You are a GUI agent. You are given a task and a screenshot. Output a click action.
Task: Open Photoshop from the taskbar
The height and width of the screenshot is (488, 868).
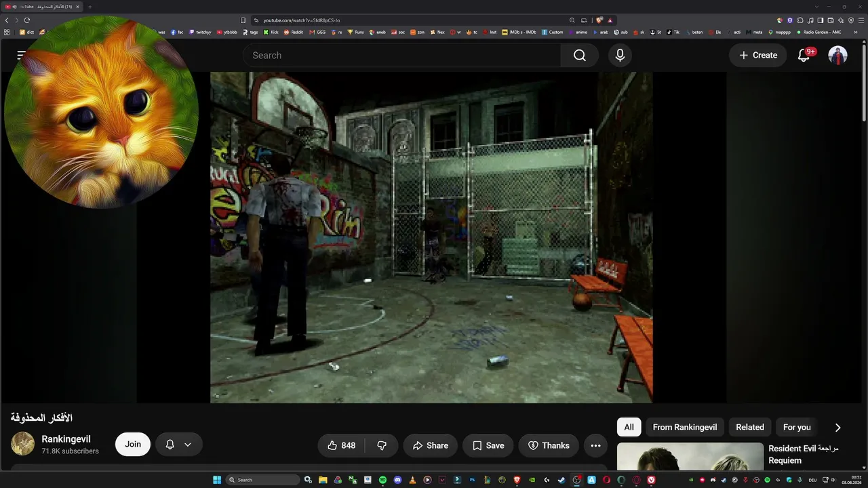pyautogui.click(x=472, y=480)
